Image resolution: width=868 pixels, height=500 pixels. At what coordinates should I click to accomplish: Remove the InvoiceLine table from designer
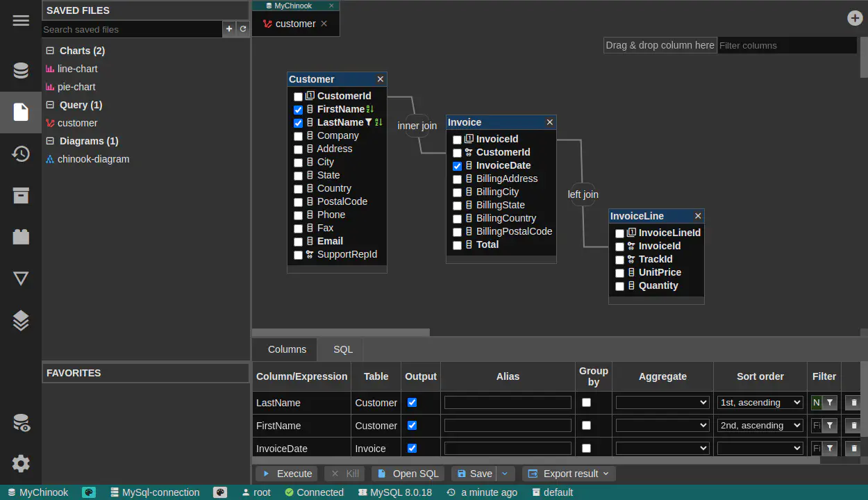point(698,216)
